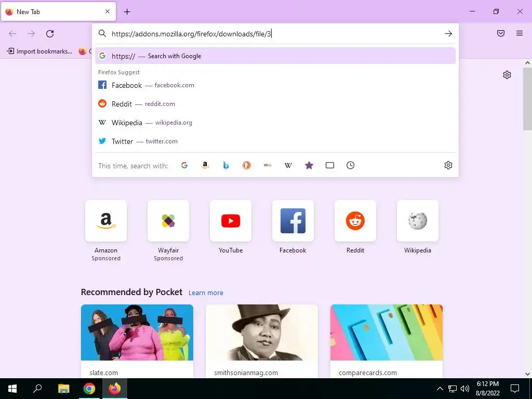Click the Recommended by Pocket heading
This screenshot has width=532, height=399.
pos(131,292)
